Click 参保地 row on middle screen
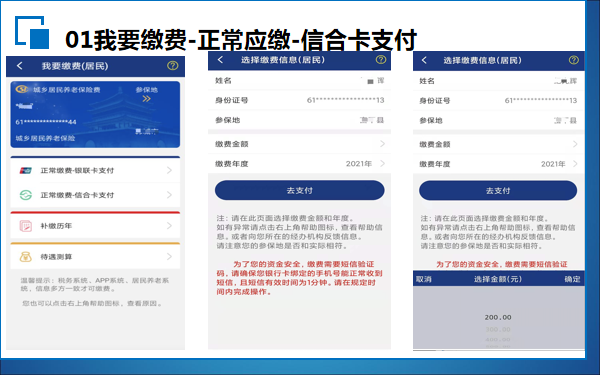The height and width of the screenshot is (375, 600). (x=299, y=120)
